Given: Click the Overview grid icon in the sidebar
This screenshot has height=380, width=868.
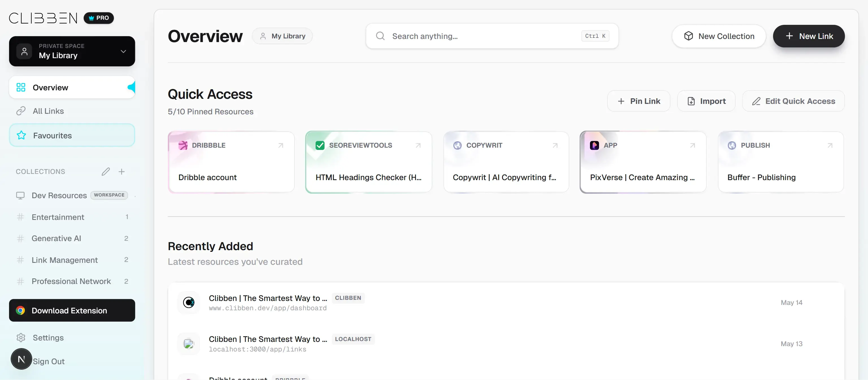Looking at the screenshot, I should coord(21,88).
